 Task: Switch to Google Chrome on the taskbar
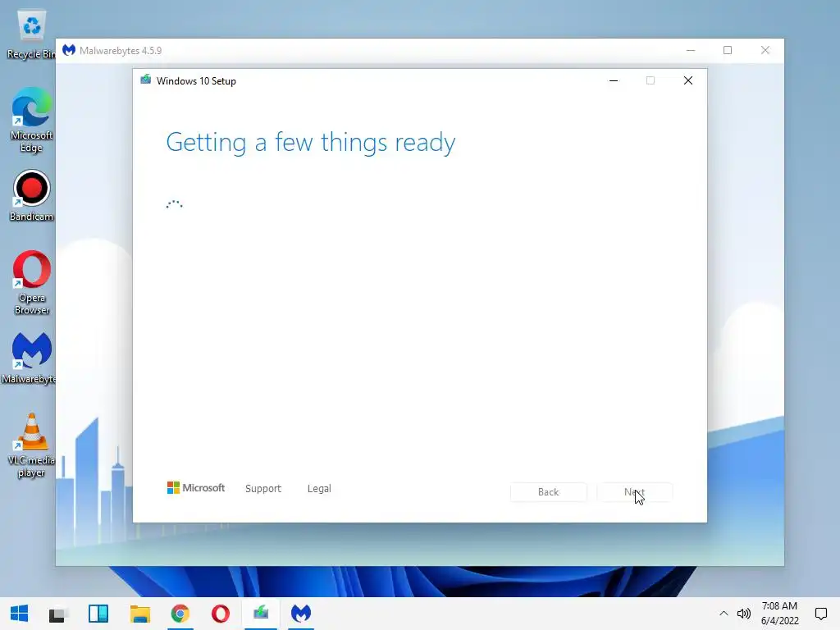click(180, 614)
